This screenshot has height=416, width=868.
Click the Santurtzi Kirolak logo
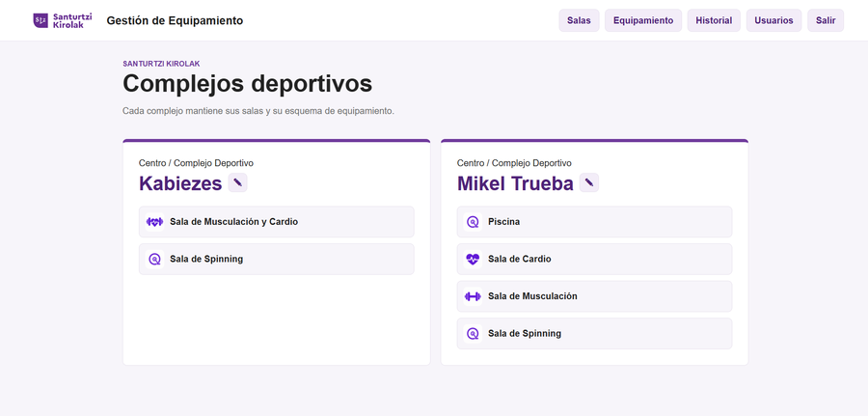[x=63, y=20]
